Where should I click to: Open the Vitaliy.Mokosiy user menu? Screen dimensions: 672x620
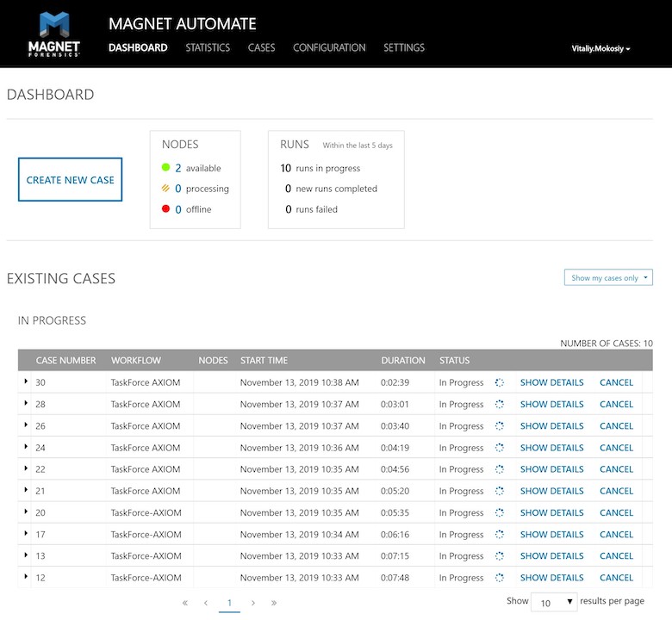click(600, 48)
